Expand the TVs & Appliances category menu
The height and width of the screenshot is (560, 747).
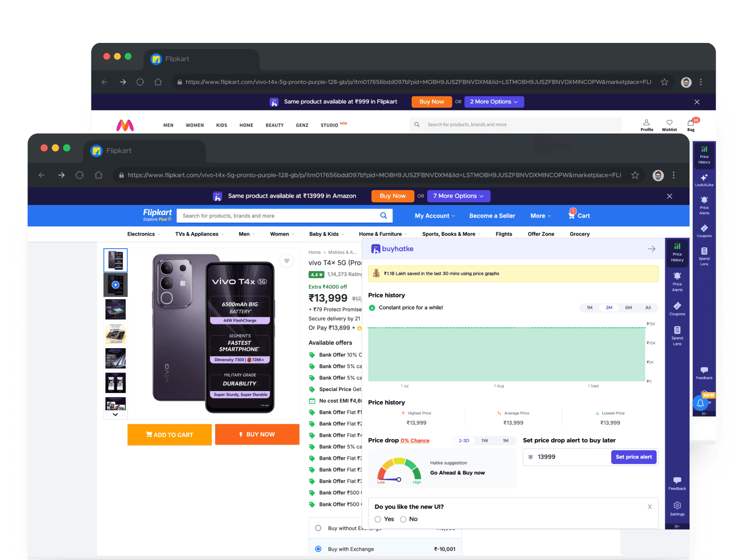coord(199,234)
